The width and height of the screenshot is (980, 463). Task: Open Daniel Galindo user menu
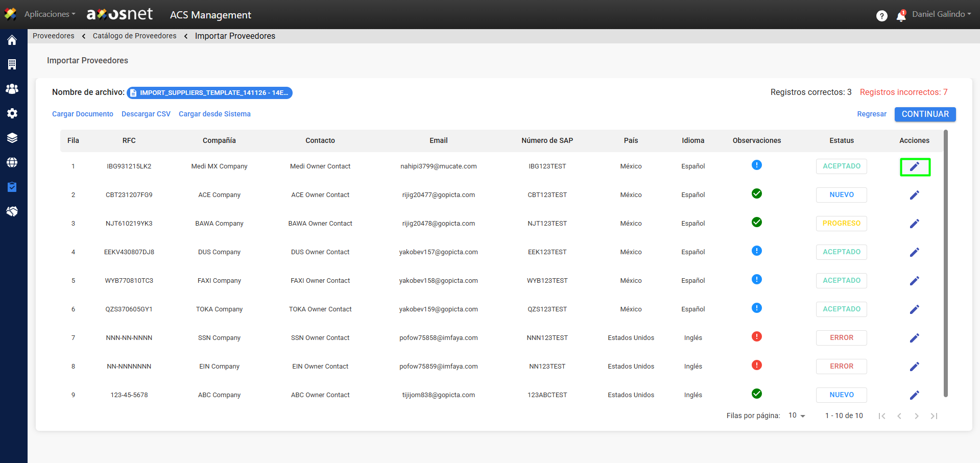[x=941, y=14]
